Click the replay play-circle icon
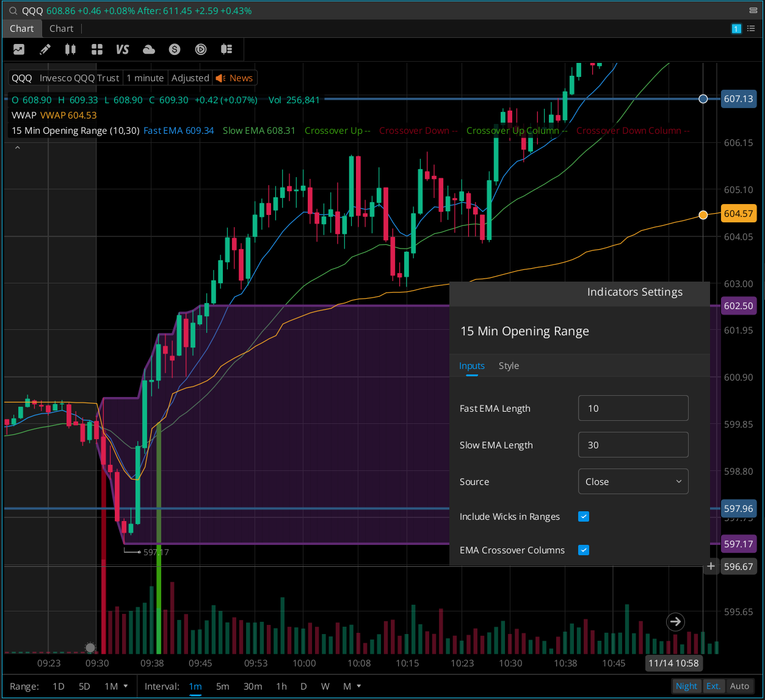The image size is (765, 700). point(201,49)
